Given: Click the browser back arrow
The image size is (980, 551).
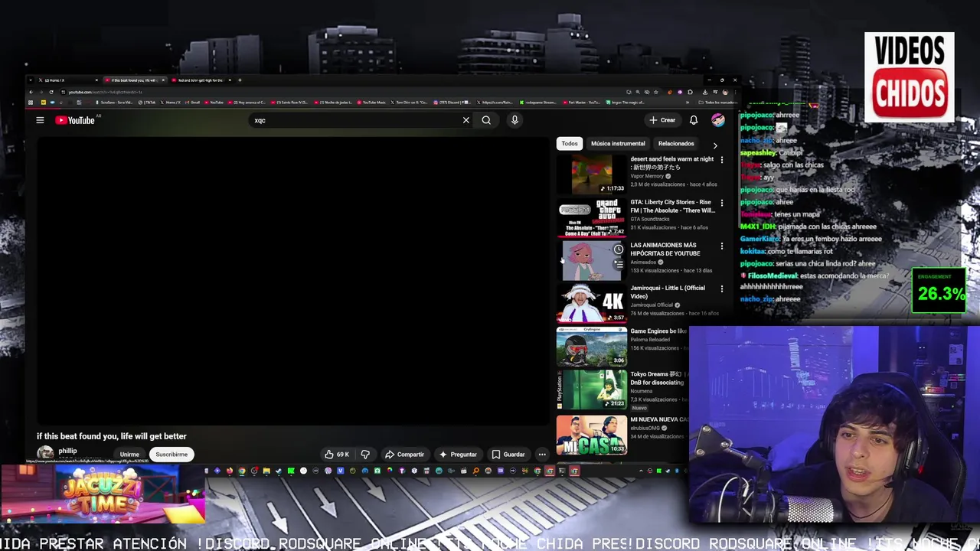Looking at the screenshot, I should pos(31,93).
